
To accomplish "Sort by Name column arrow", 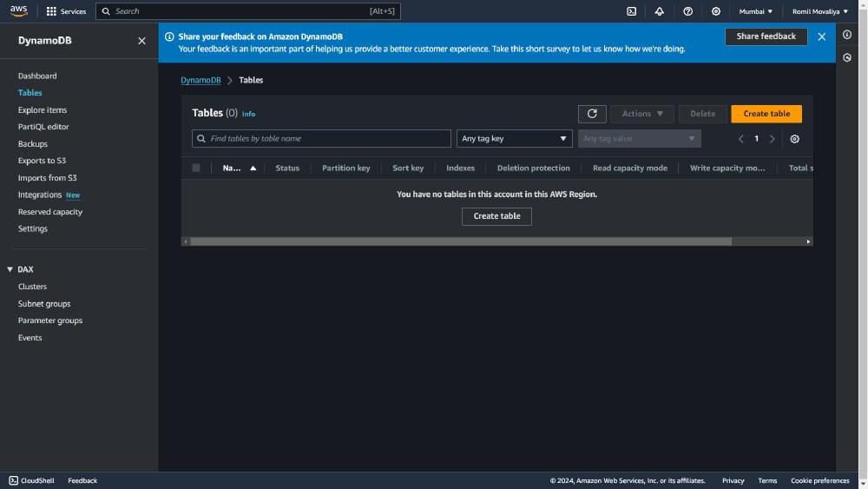I will click(x=253, y=168).
